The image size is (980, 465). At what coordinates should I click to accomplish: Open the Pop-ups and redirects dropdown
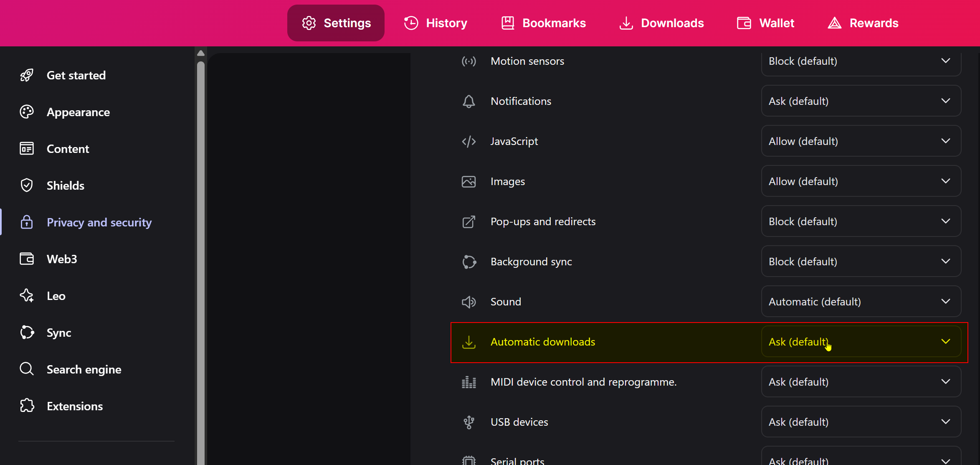coord(861,221)
